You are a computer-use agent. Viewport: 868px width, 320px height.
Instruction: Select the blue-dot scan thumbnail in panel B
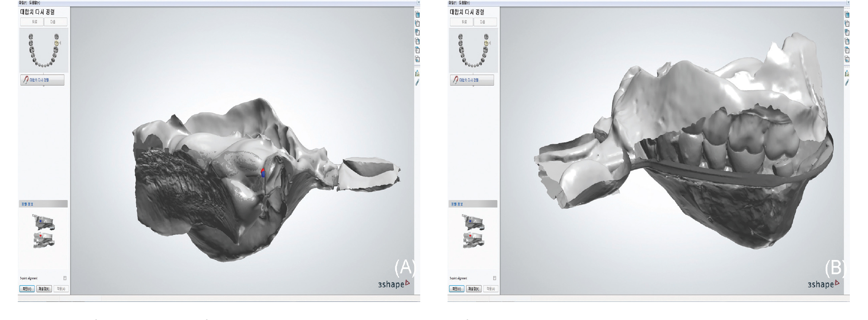(473, 222)
